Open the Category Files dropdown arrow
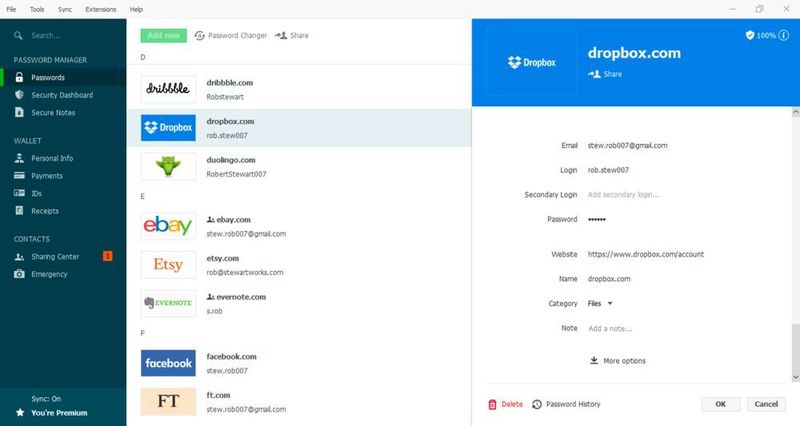The width and height of the screenshot is (800, 426). click(x=610, y=304)
